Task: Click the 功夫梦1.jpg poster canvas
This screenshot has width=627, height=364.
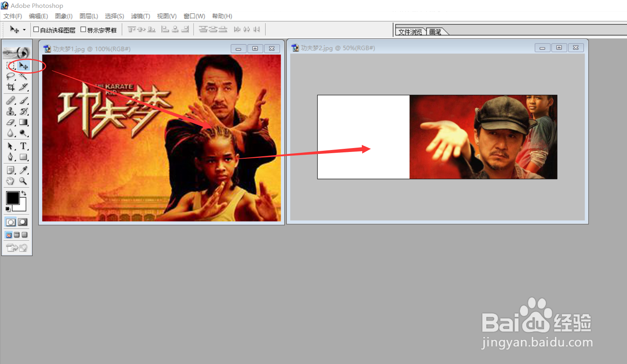Action: 161,138
